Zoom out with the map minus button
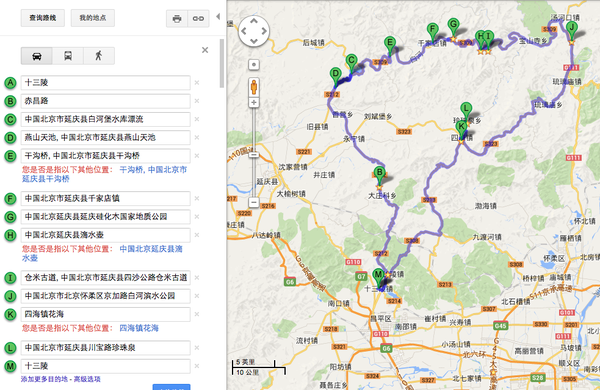The image size is (600, 390). click(254, 202)
